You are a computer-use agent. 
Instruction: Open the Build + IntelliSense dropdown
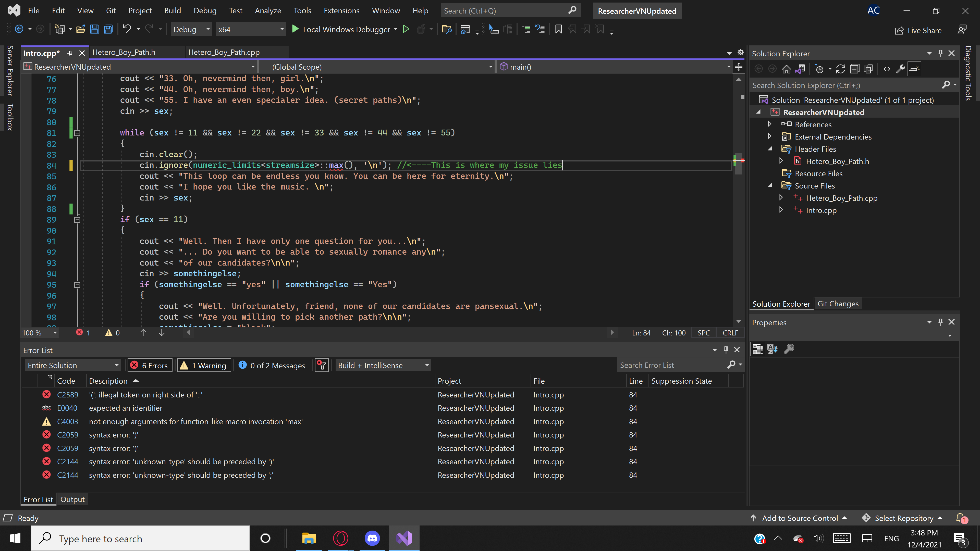point(383,366)
